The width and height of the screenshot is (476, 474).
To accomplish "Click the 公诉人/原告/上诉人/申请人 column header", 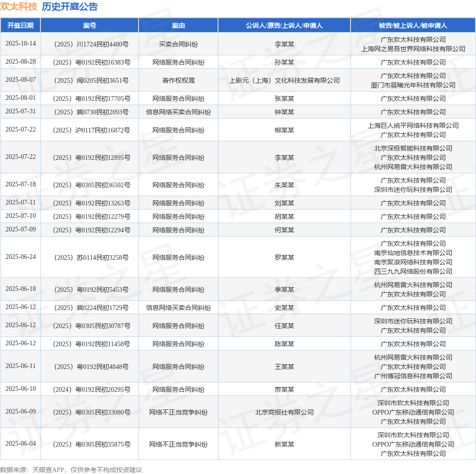I will [284, 26].
